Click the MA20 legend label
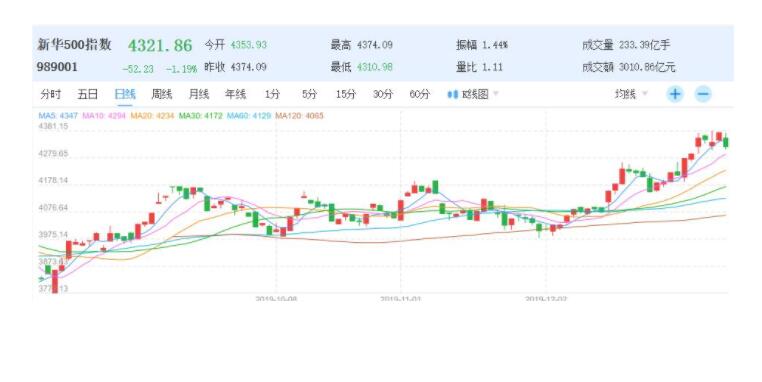This screenshot has width=762, height=382. click(153, 116)
